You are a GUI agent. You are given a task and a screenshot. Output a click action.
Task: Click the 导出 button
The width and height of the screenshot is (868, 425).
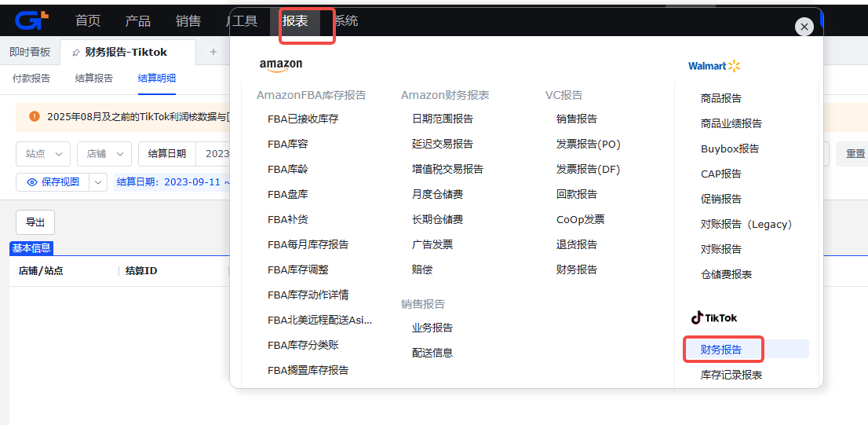[35, 222]
